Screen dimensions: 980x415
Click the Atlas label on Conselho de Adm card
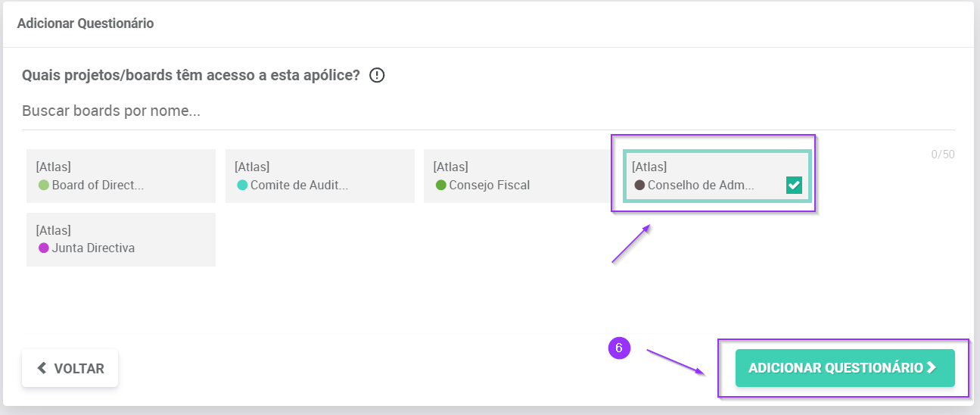pos(649,167)
